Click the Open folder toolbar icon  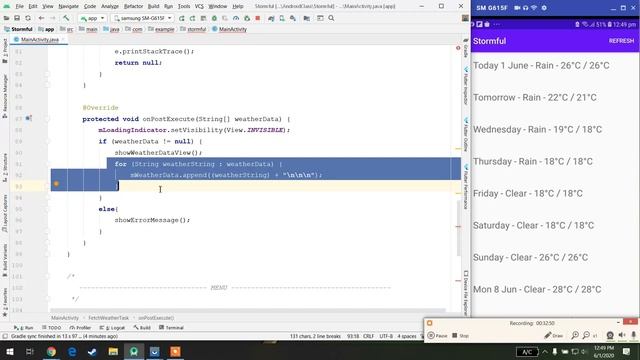tap(6, 18)
